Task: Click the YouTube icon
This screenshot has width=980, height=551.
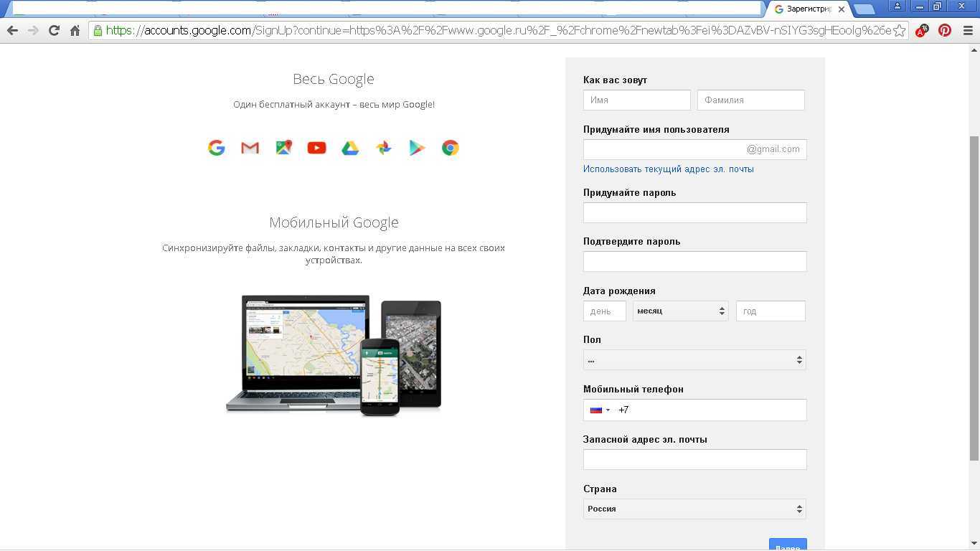Action: (x=316, y=148)
